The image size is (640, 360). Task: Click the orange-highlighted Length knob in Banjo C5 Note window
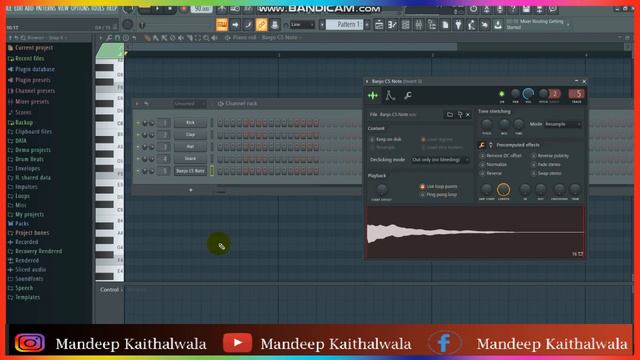(x=503, y=189)
